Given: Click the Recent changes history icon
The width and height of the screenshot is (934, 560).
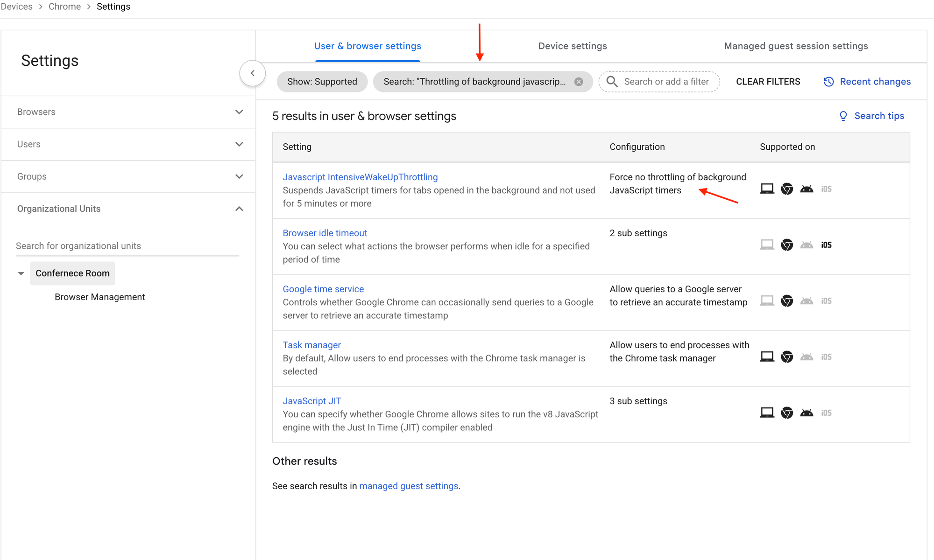Looking at the screenshot, I should point(828,82).
